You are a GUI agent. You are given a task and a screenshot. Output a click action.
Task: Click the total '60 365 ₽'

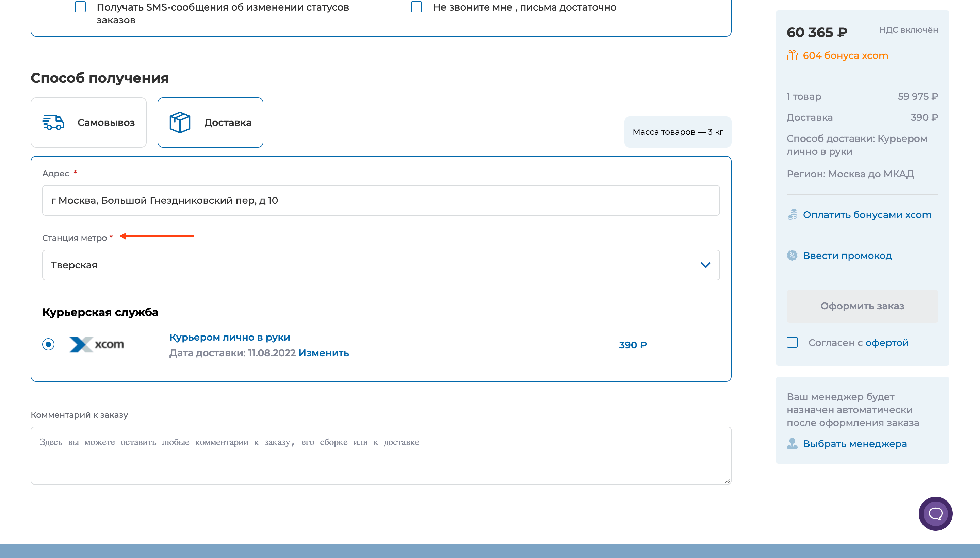point(817,32)
